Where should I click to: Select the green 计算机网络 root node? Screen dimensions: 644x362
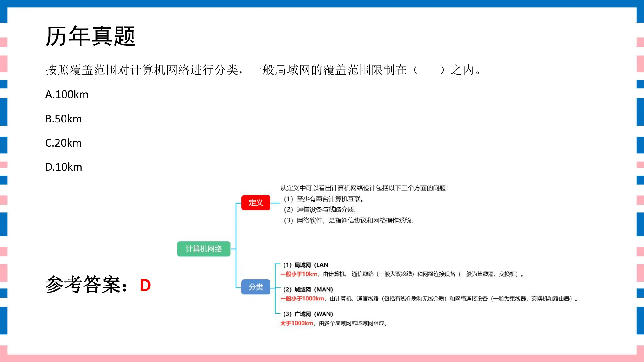click(x=204, y=249)
